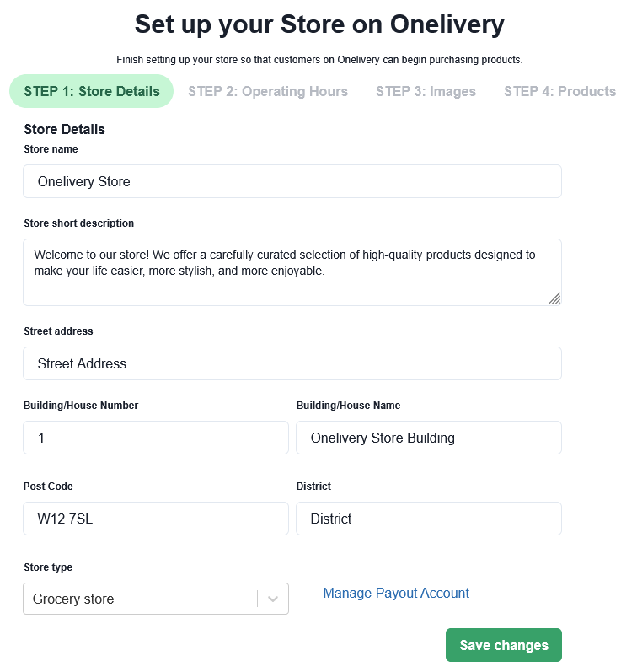
Task: Open STEP 3: Images tab
Action: [x=426, y=91]
